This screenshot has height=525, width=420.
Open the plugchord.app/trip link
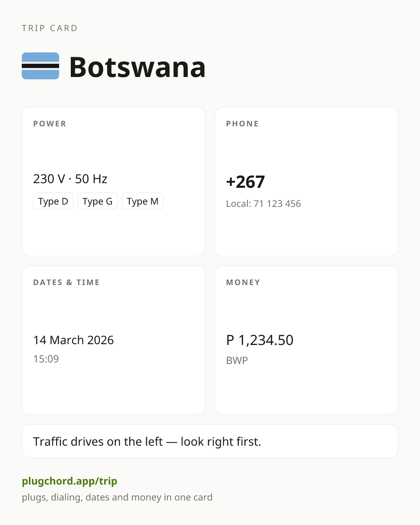[70, 481]
